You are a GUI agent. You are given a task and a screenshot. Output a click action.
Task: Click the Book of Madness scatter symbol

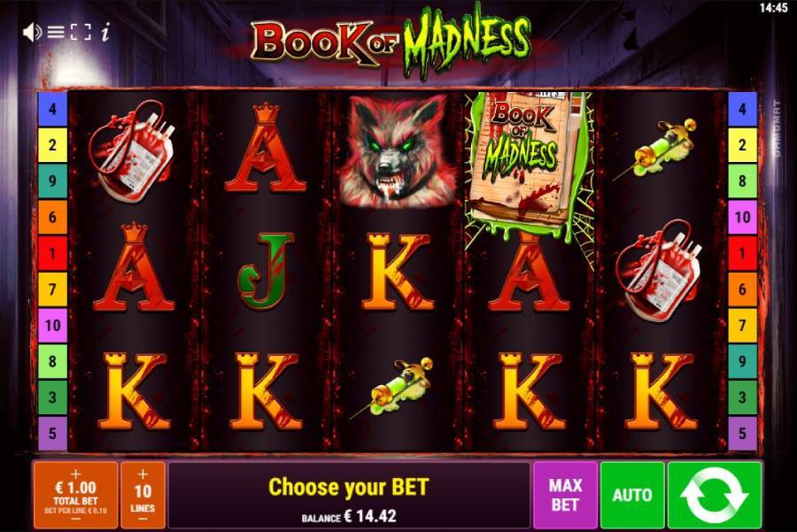(529, 166)
